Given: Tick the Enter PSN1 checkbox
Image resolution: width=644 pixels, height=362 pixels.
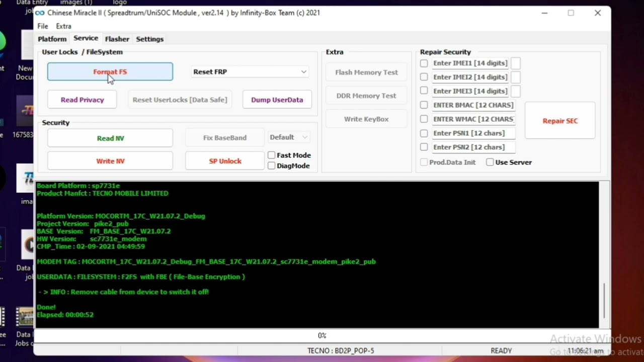Looking at the screenshot, I should tap(424, 133).
